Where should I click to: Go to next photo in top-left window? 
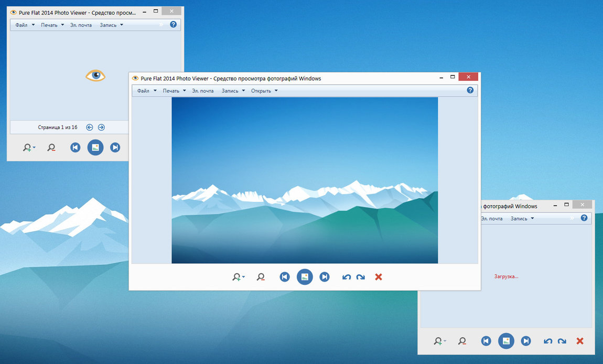point(115,147)
